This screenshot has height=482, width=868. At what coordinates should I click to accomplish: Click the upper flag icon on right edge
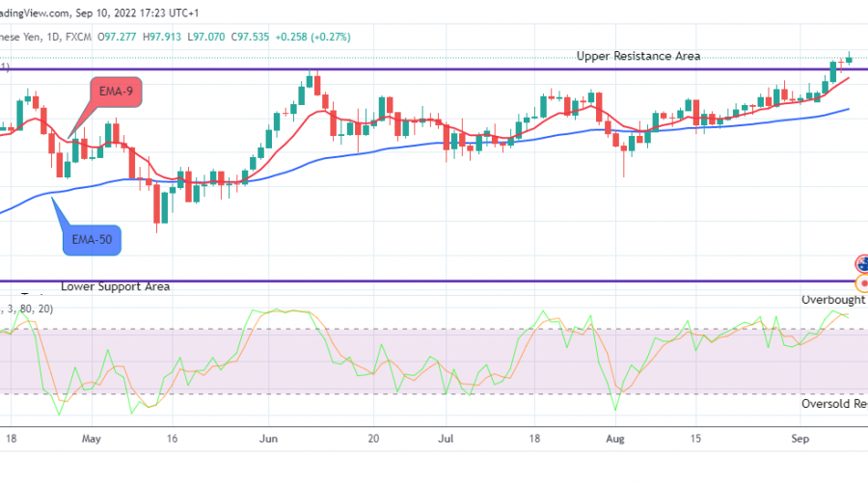[861, 264]
